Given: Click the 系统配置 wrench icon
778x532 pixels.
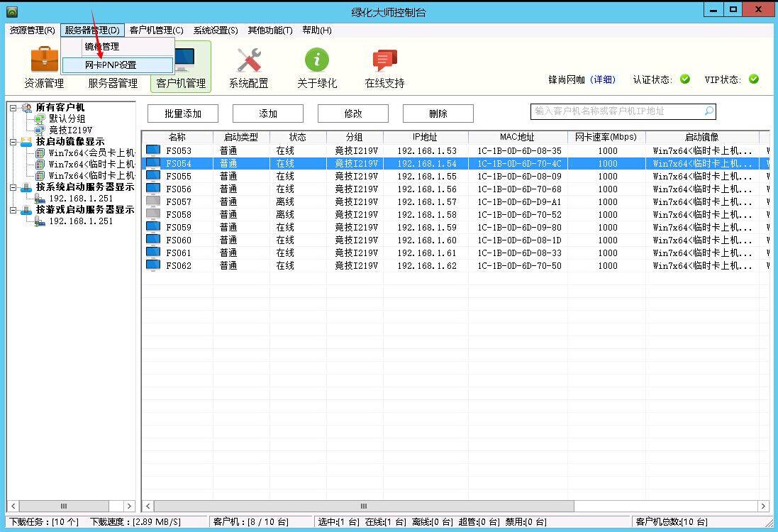Looking at the screenshot, I should (x=249, y=60).
